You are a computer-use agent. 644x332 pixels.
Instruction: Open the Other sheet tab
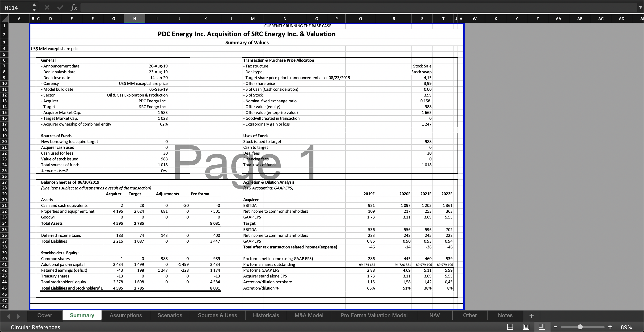(470, 315)
